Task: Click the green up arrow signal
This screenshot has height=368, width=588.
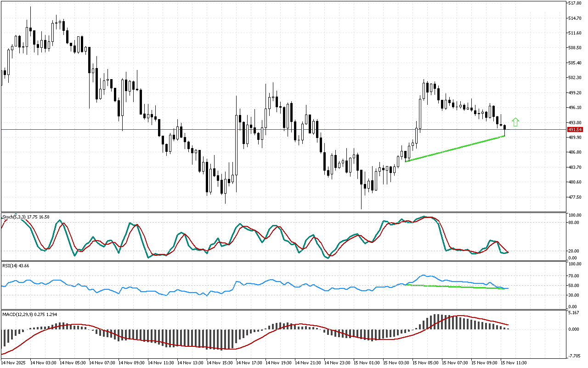Action: pos(515,122)
